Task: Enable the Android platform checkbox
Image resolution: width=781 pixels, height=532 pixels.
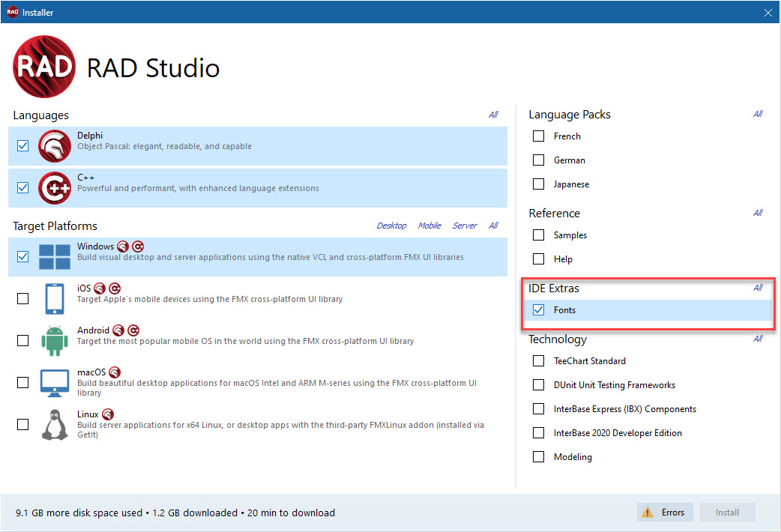Action: [23, 341]
